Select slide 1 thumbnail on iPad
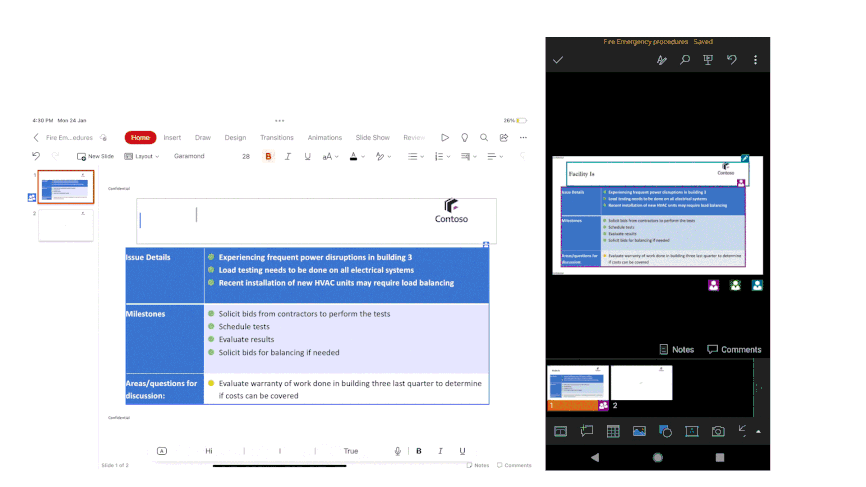The image size is (866, 487). (x=66, y=187)
